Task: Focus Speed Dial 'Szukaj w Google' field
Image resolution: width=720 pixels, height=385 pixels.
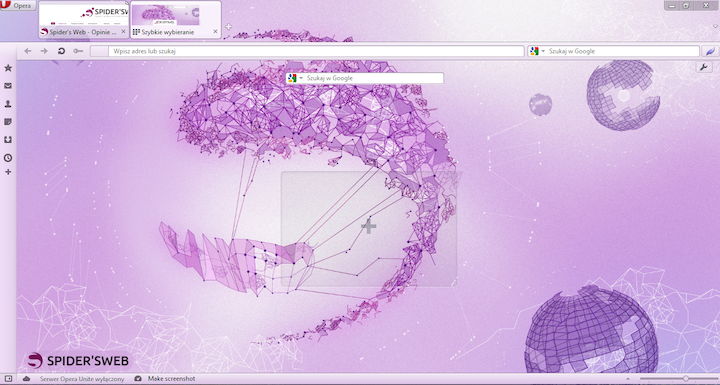Action: (374, 78)
